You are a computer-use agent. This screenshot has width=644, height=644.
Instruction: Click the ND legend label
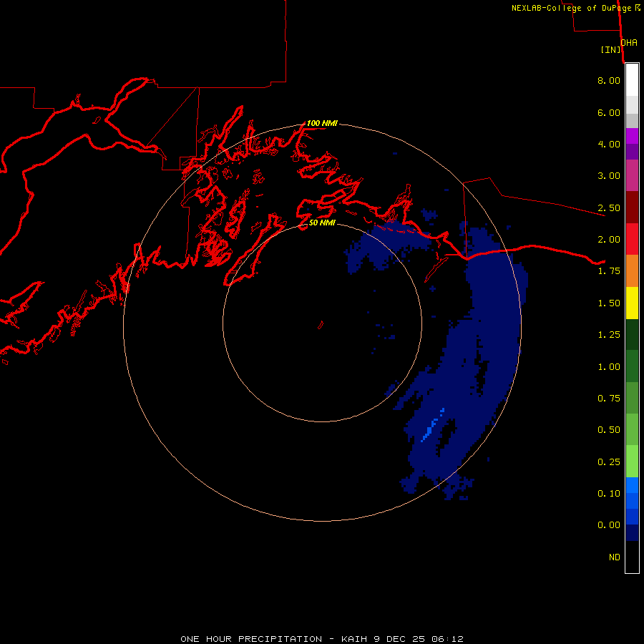coord(615,557)
